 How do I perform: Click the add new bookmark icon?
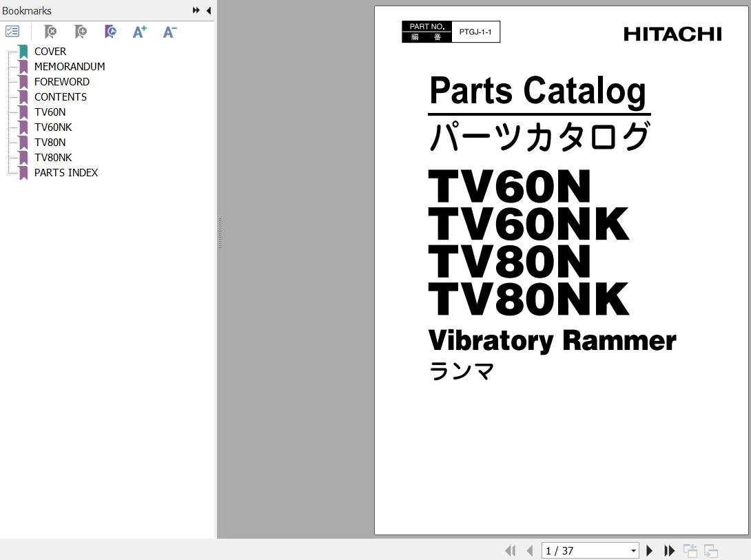81,32
